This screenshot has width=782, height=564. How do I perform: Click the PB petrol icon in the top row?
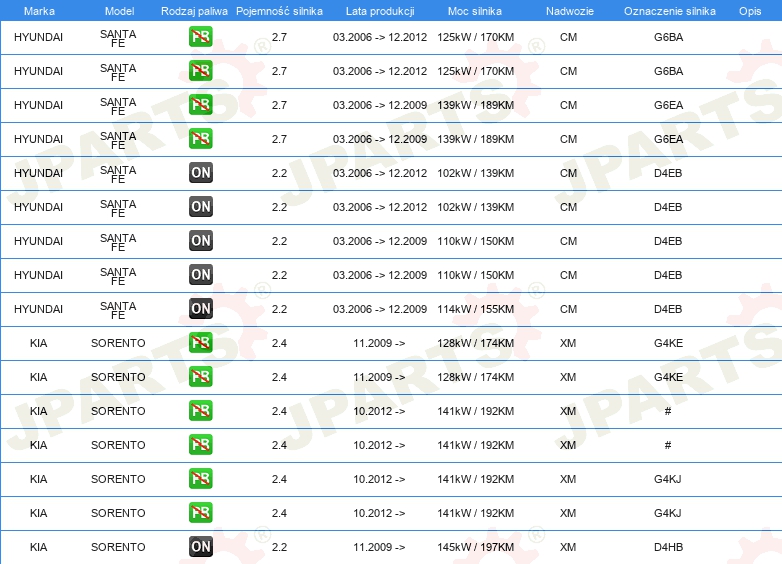click(200, 38)
